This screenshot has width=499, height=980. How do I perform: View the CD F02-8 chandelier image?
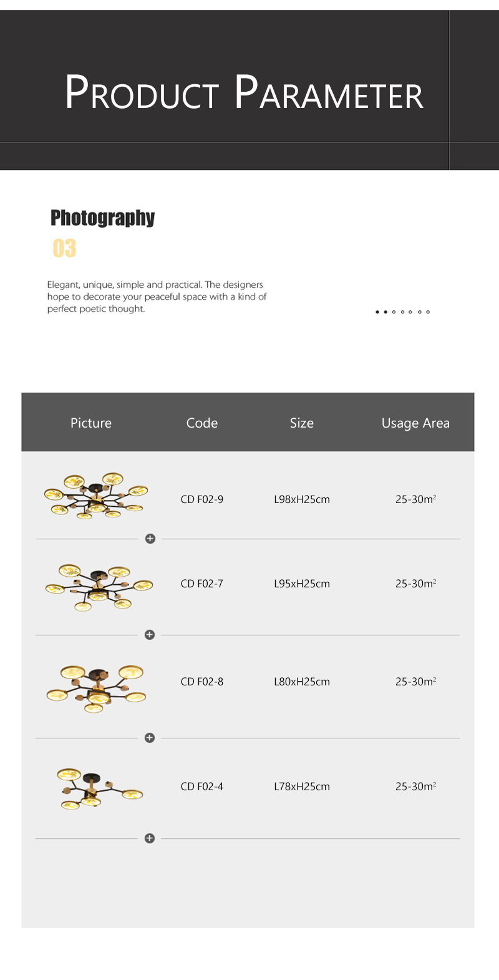click(96, 688)
